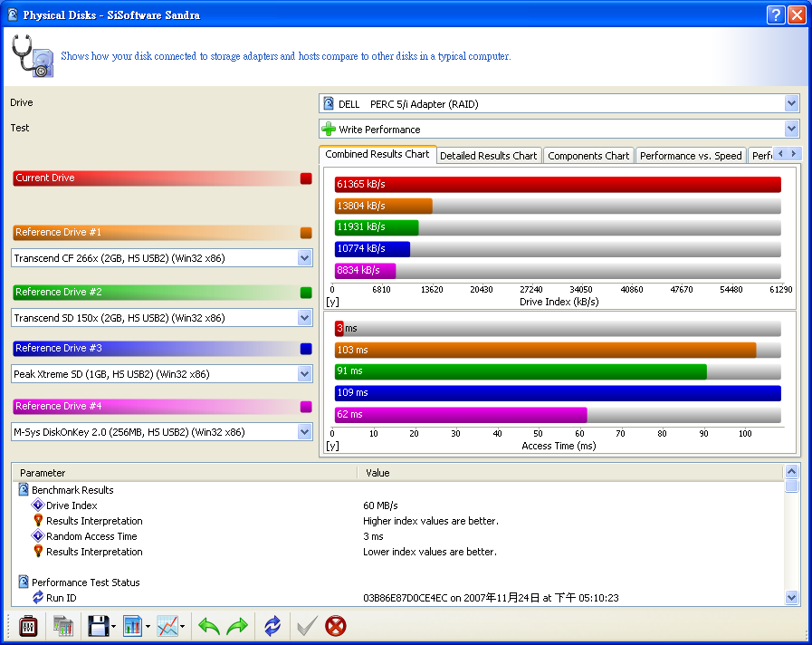The image size is (812, 645).
Task: Click the bar chart report icon
Action: (x=132, y=626)
